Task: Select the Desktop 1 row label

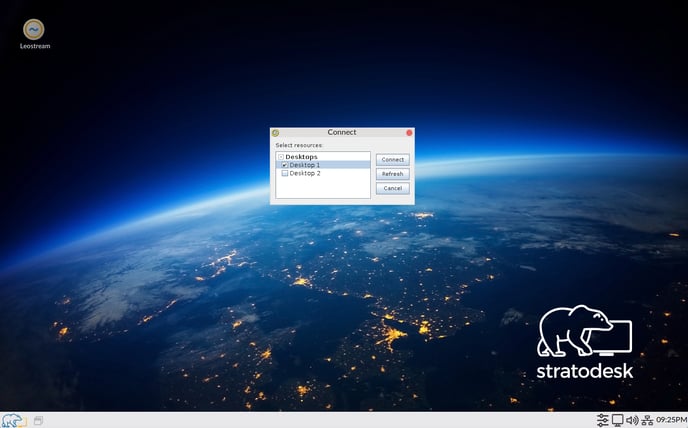Action: (x=305, y=165)
